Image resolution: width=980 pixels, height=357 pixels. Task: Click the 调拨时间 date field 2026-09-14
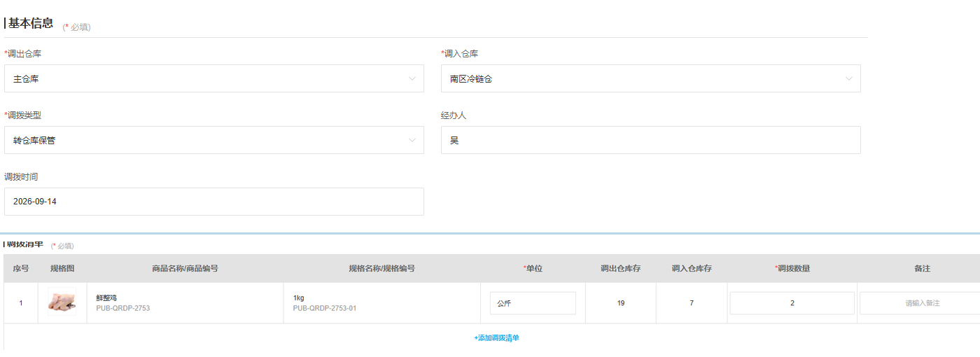213,202
